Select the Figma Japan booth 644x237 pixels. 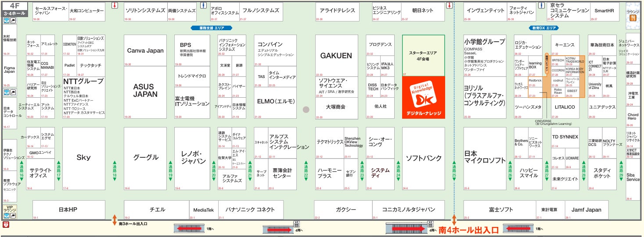point(10,71)
